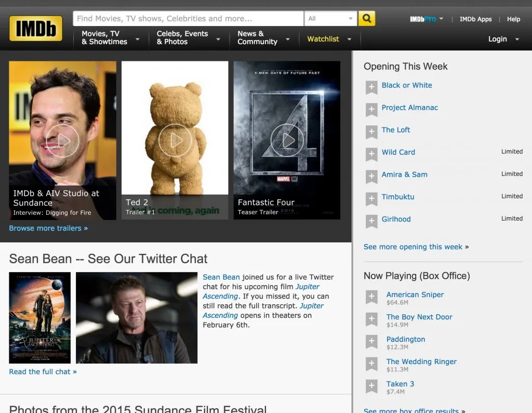Open the Amira & Sam title link
This screenshot has width=532, height=413.
click(x=404, y=175)
